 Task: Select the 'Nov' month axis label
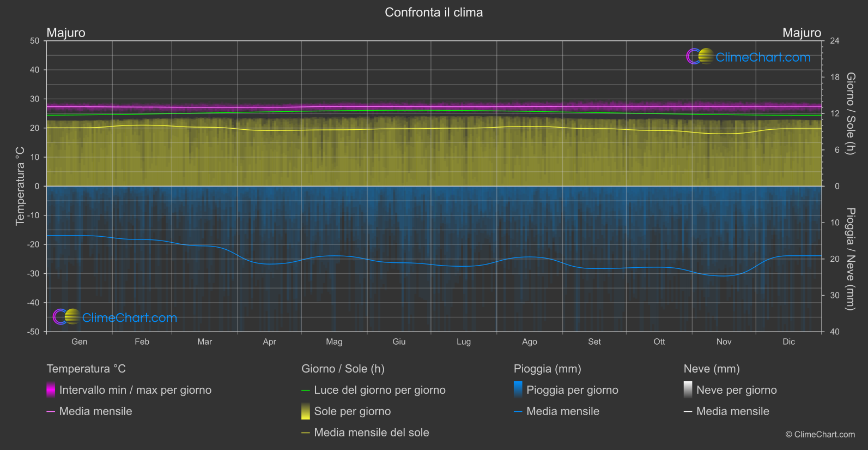pyautogui.click(x=724, y=341)
